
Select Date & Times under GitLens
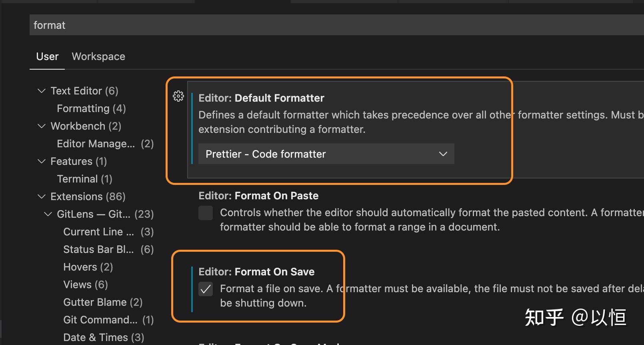(104, 337)
